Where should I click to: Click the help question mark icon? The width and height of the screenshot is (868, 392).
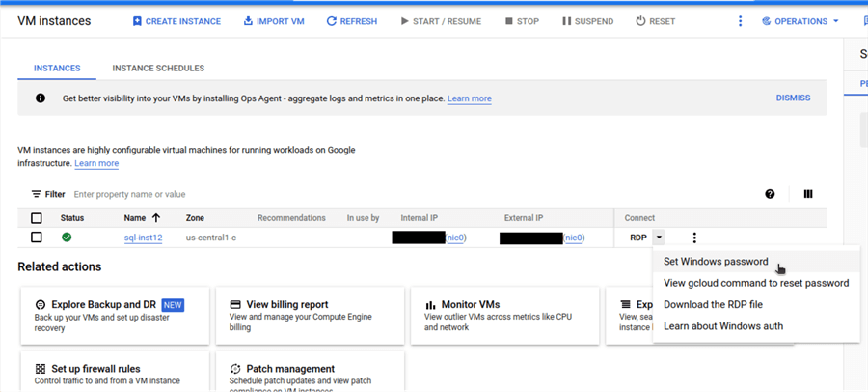770,194
